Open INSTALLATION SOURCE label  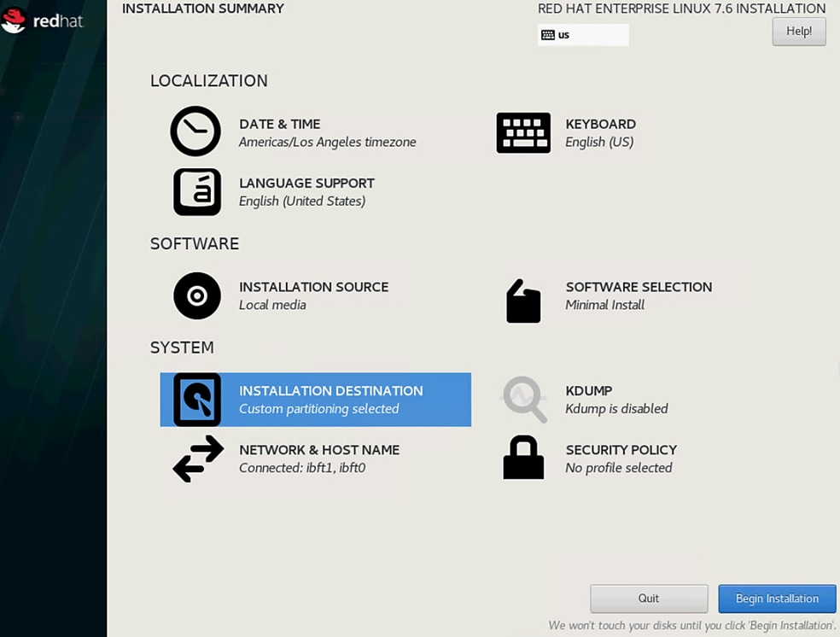click(313, 287)
